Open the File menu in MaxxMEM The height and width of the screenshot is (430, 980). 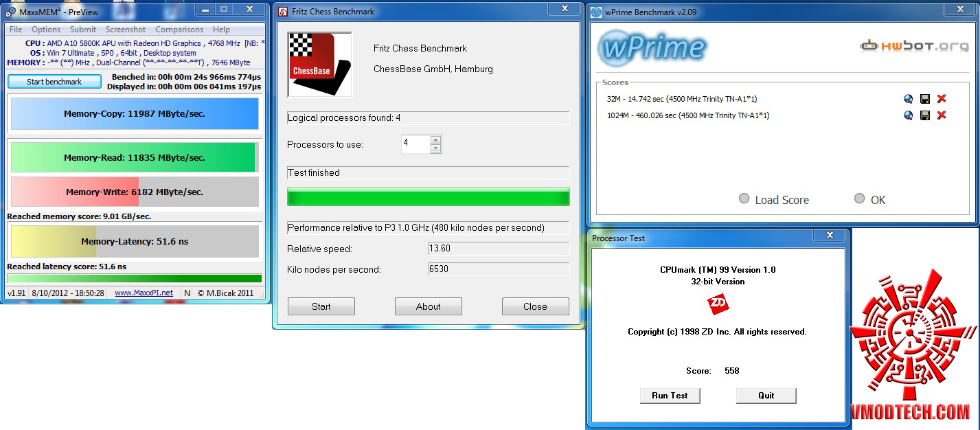(16, 30)
